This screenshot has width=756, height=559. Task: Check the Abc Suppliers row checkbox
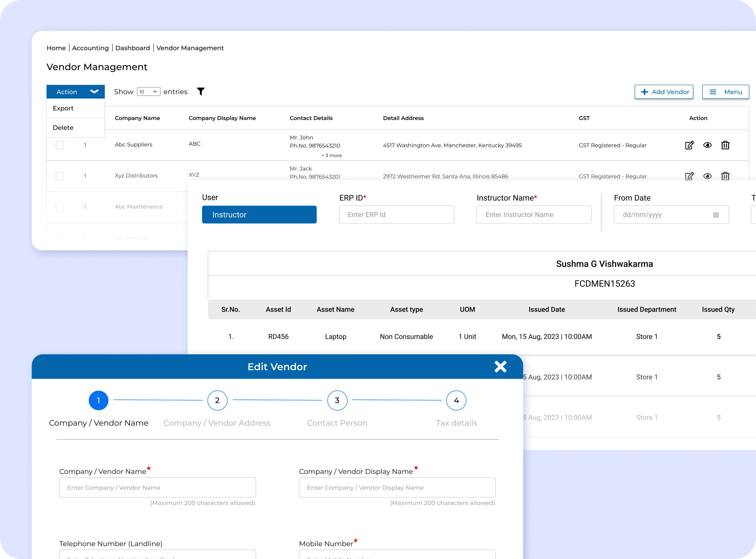click(x=60, y=145)
